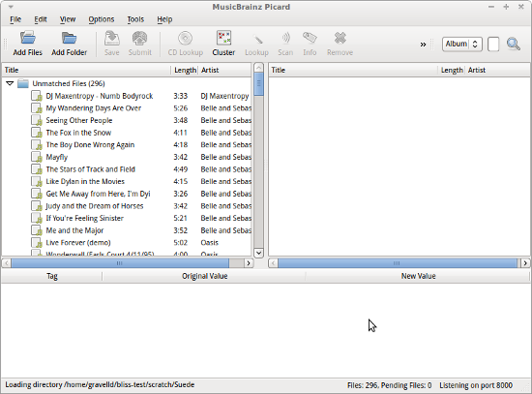
Task: Click the Remove toolbar icon
Action: 340,38
